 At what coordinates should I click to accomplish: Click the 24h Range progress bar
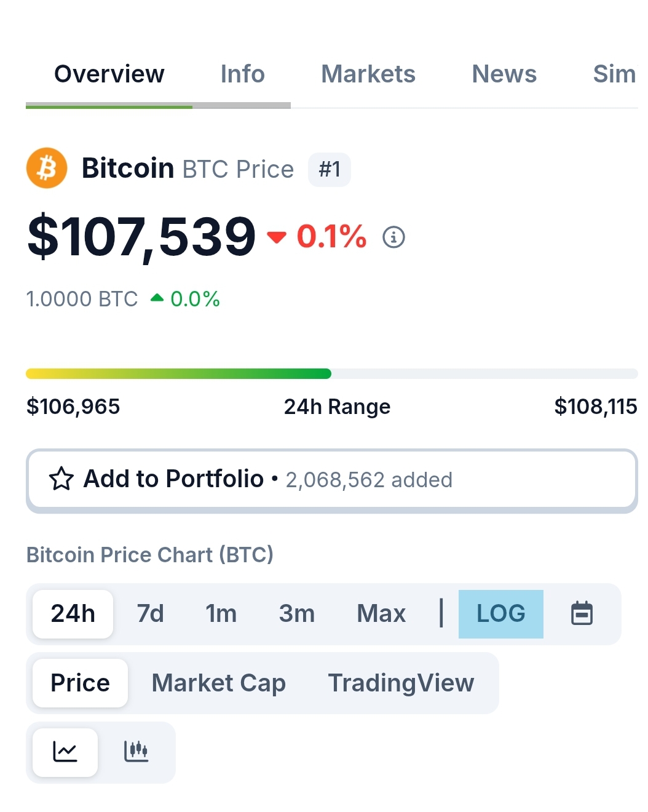(332, 373)
